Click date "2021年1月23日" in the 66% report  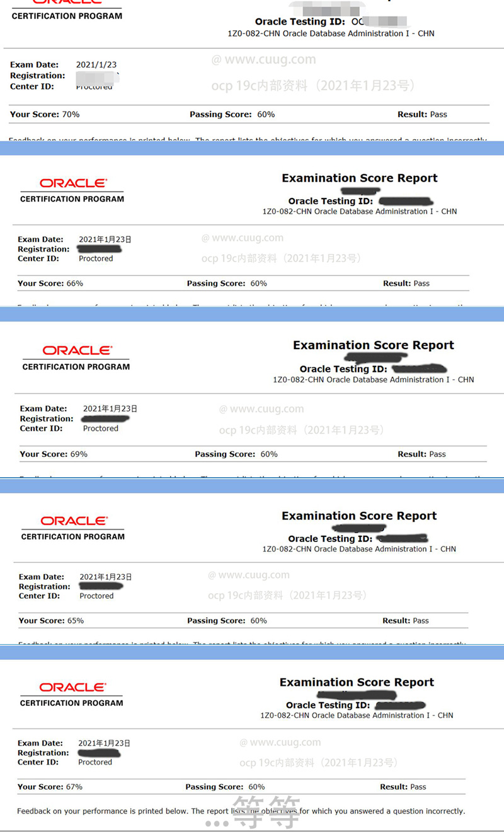coord(105,240)
